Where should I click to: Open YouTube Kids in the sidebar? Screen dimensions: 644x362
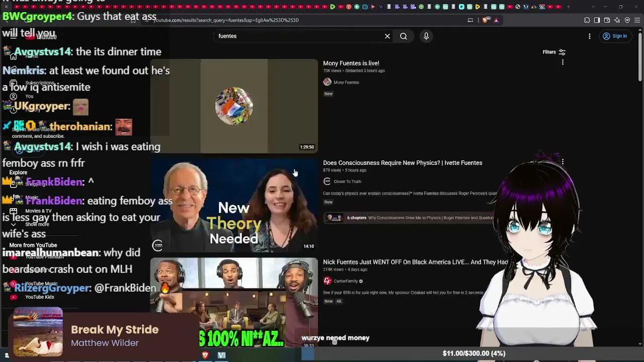(39, 297)
